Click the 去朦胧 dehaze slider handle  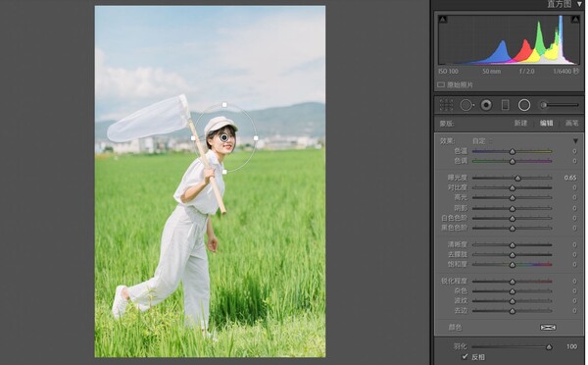(x=513, y=255)
